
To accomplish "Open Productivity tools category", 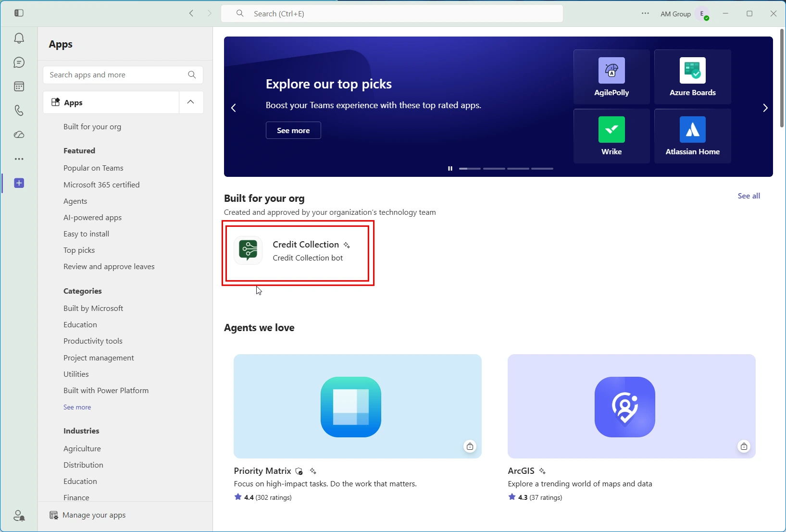I will tap(93, 341).
